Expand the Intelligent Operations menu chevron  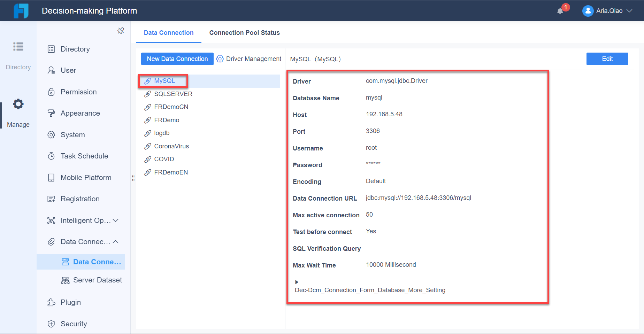coord(116,220)
